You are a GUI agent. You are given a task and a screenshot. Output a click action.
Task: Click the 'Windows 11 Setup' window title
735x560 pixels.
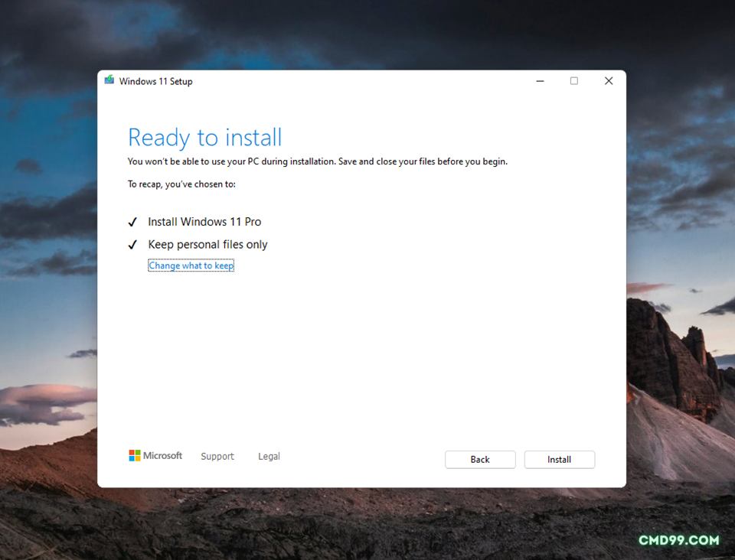click(x=155, y=81)
